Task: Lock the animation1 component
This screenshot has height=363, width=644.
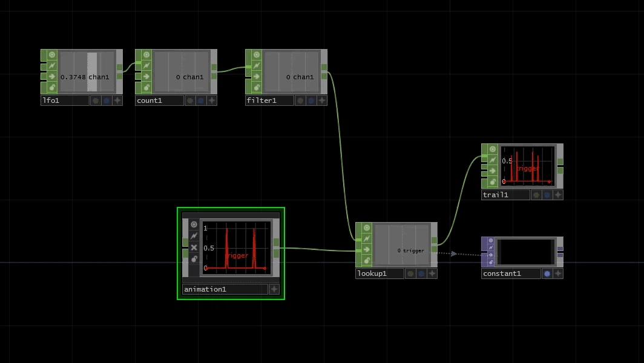Action: [194, 259]
